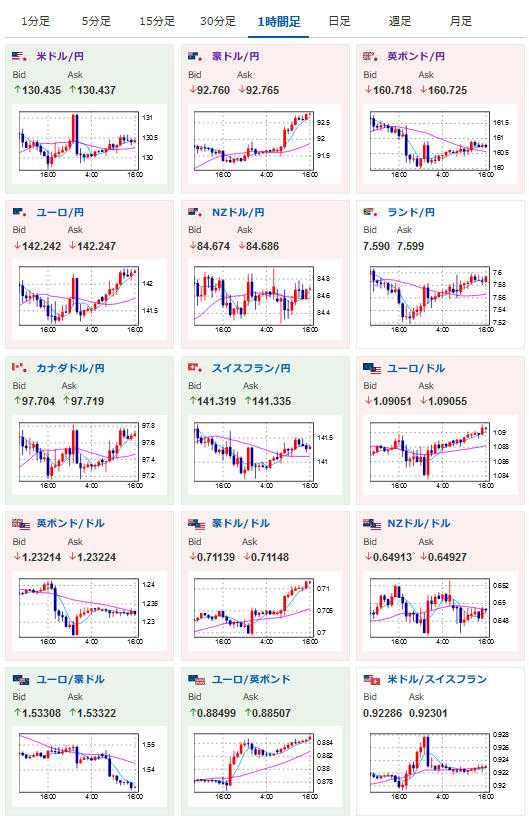Click the 米ドル/円 Bid price 130.435

tap(37, 90)
